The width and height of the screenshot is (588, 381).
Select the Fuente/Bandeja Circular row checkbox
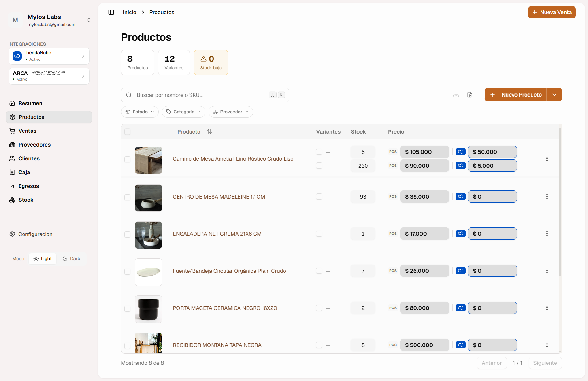(127, 272)
